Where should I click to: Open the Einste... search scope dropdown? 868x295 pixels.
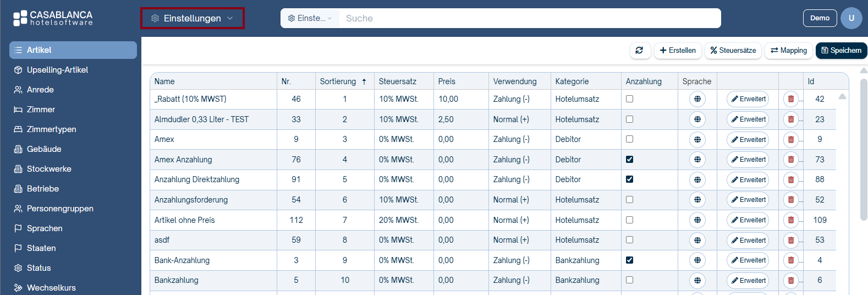pos(310,18)
